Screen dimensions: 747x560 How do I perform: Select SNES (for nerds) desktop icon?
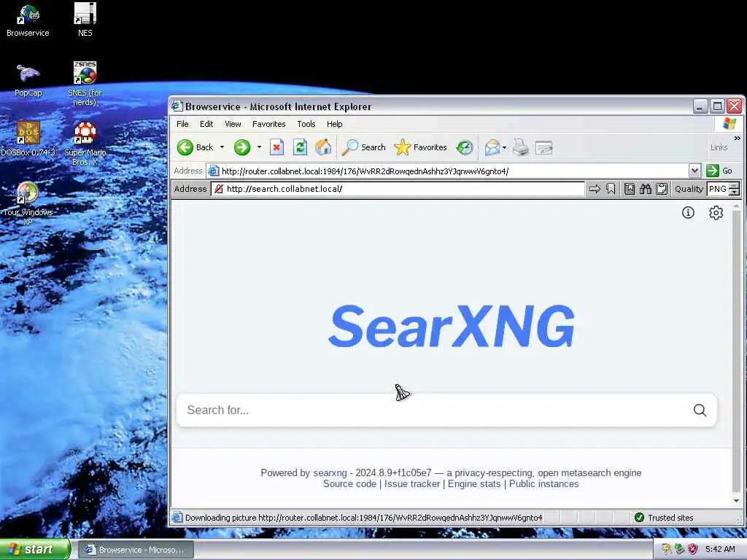[x=85, y=85]
